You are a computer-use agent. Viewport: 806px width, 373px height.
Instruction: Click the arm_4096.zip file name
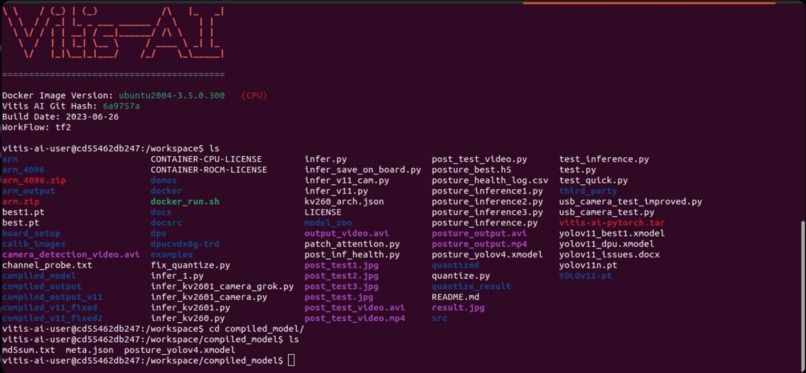tap(34, 180)
